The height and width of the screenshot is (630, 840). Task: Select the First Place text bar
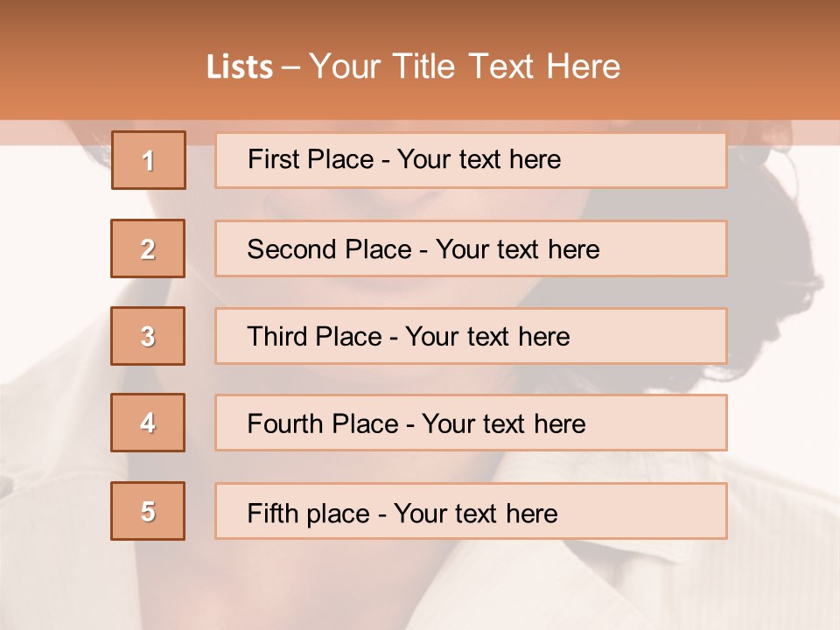(x=471, y=160)
